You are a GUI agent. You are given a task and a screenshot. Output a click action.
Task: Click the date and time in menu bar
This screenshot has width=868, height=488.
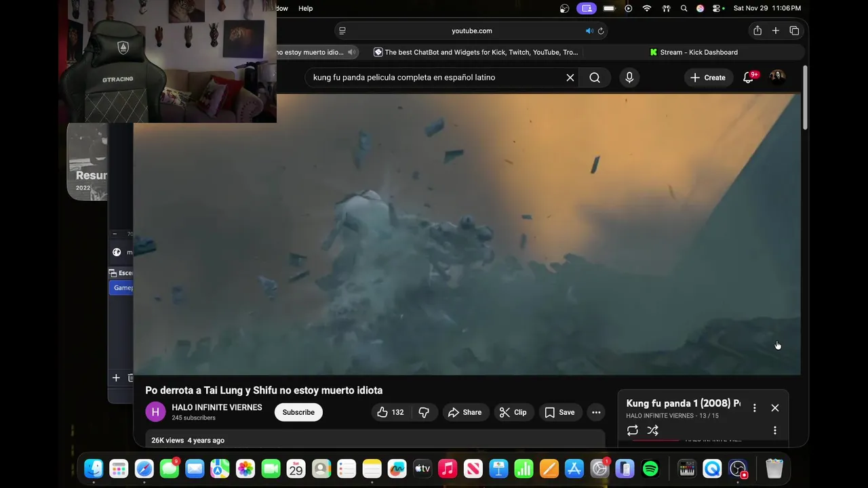(767, 8)
